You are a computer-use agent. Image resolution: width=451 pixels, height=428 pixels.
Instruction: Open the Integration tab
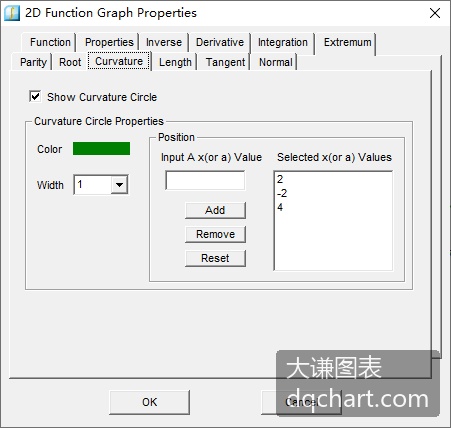283,42
